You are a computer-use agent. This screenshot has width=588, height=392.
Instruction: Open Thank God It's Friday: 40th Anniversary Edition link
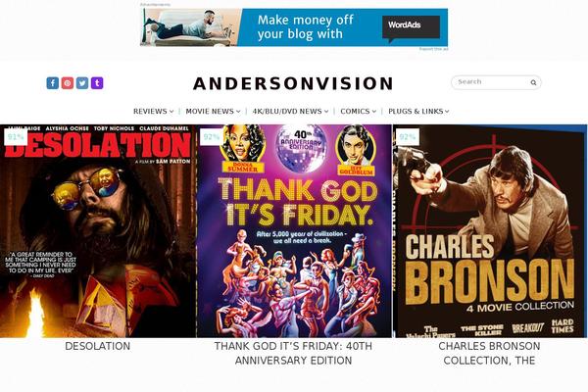[293, 353]
